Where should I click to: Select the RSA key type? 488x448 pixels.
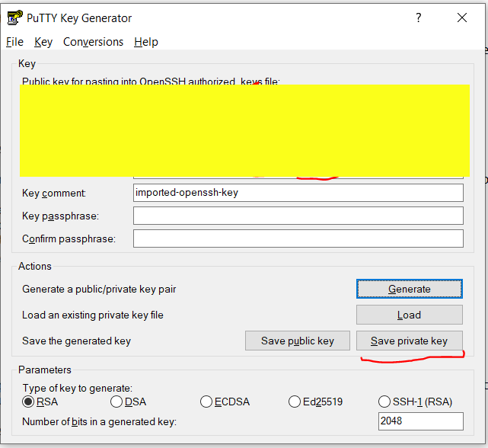click(x=29, y=402)
